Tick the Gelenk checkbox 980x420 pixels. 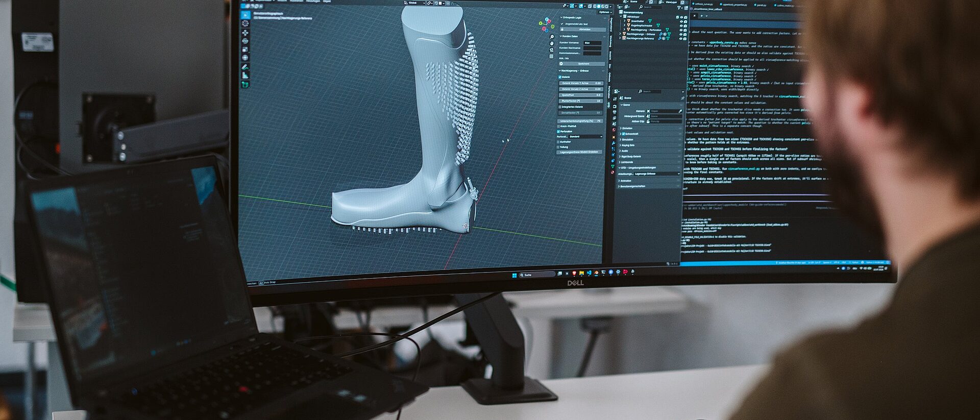tap(560, 77)
